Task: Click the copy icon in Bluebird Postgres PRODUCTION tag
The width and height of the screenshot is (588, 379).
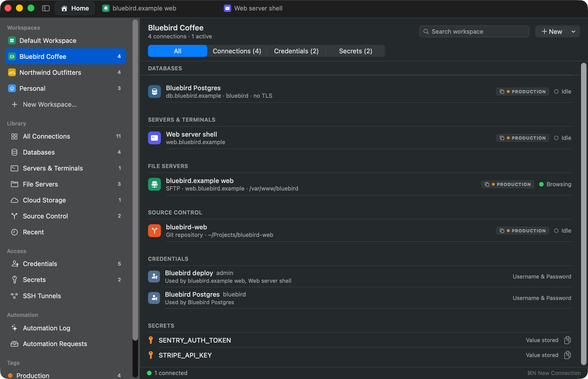Action: (502, 92)
